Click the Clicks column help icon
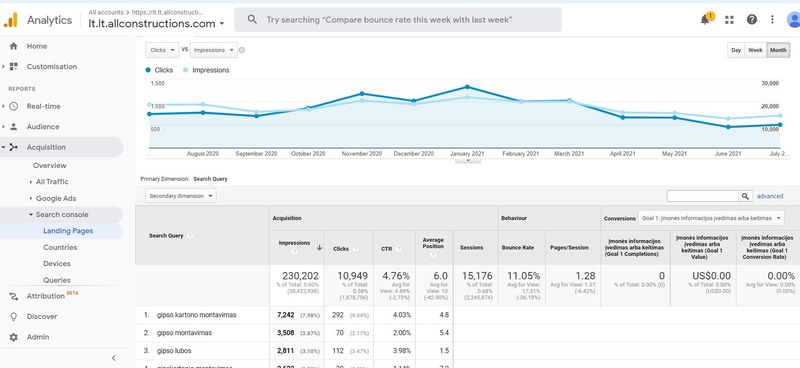The width and height of the screenshot is (800, 368). click(x=355, y=249)
